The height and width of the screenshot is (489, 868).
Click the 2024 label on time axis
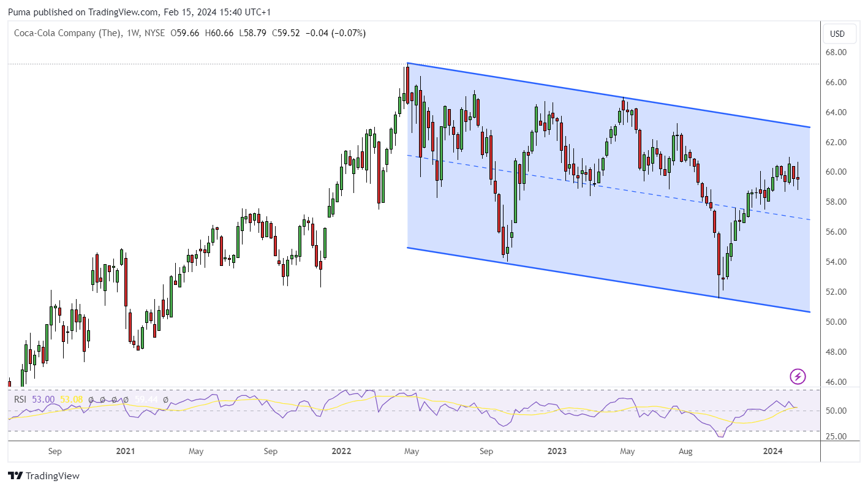772,452
